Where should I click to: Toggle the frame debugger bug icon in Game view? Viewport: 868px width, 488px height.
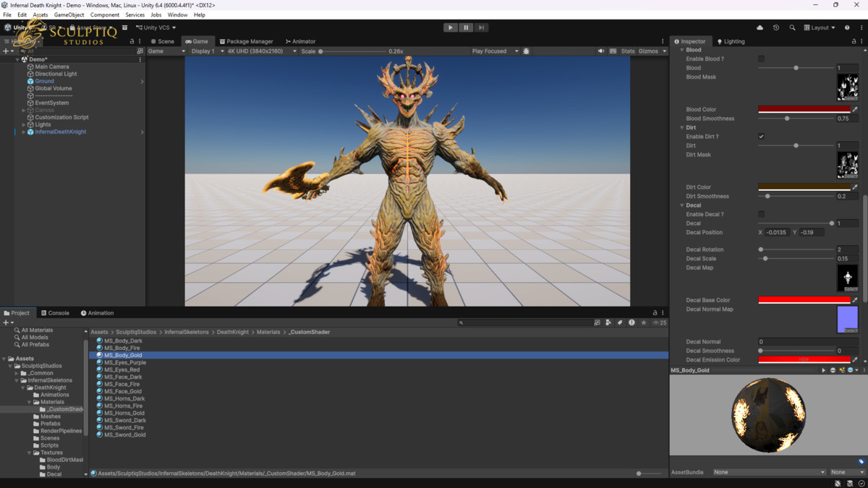click(x=527, y=51)
